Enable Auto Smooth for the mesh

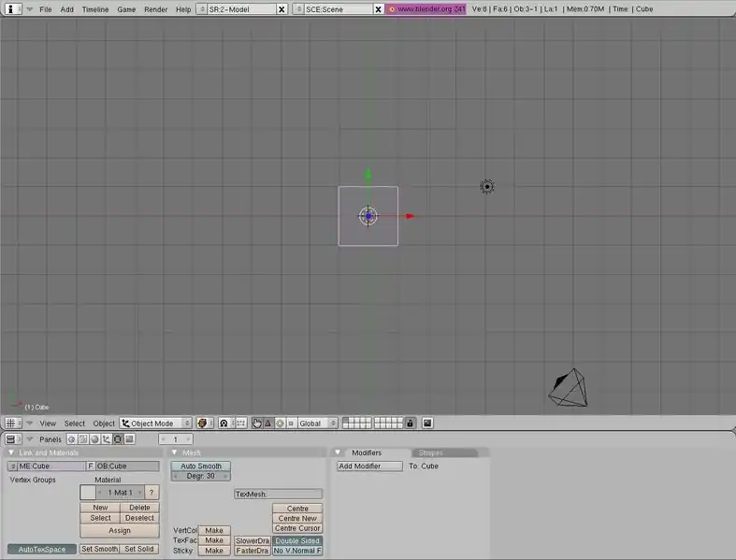[x=201, y=466]
